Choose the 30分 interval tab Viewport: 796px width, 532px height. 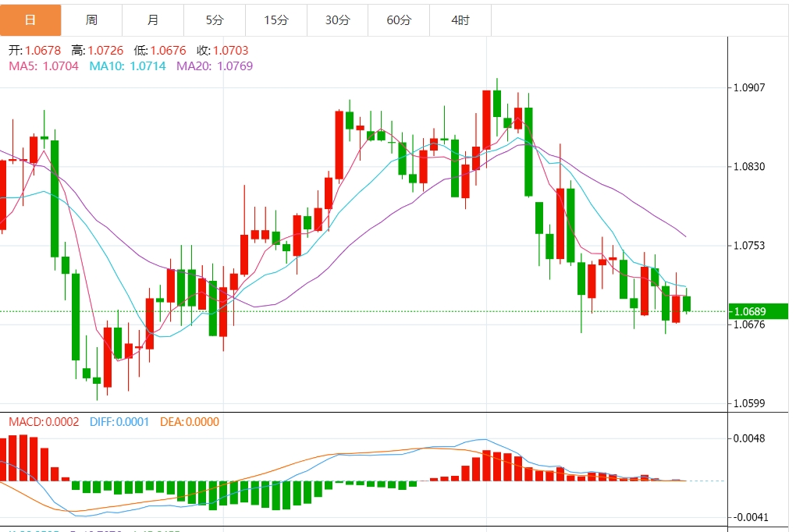click(337, 20)
